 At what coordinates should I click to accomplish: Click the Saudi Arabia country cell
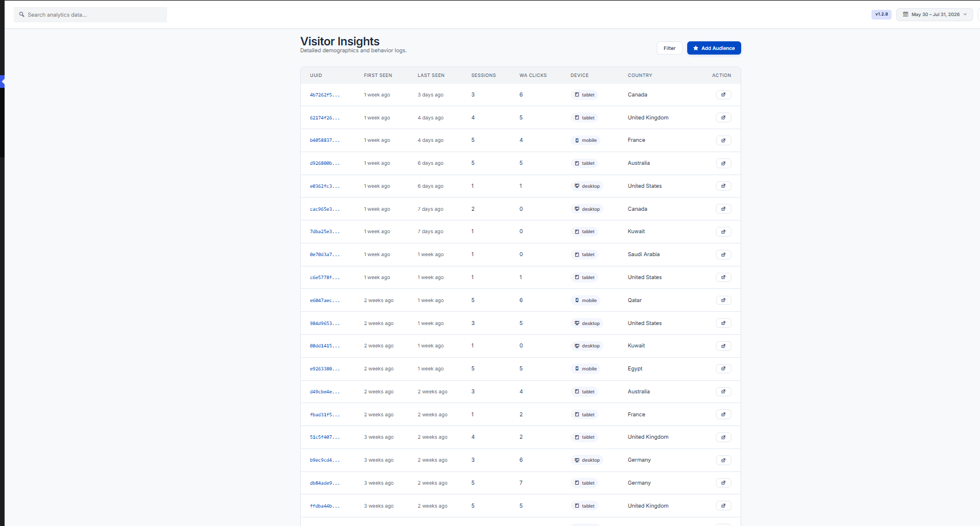(x=644, y=254)
